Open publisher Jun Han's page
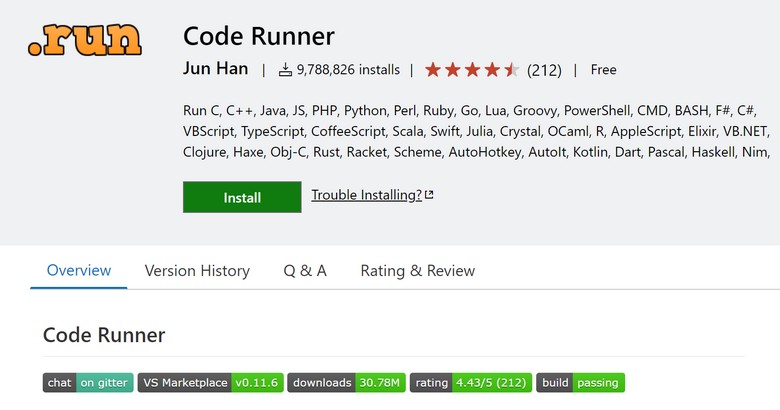The width and height of the screenshot is (780, 410). (x=215, y=69)
